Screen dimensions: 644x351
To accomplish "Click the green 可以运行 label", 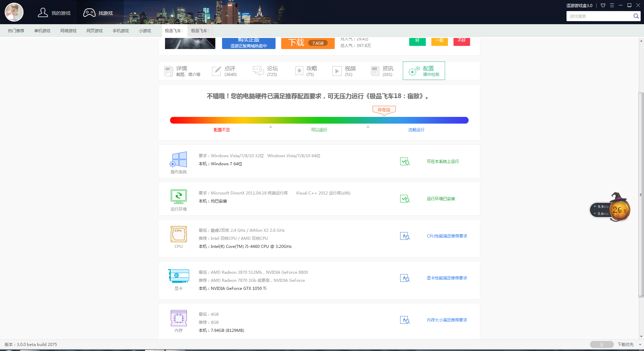I will point(319,130).
